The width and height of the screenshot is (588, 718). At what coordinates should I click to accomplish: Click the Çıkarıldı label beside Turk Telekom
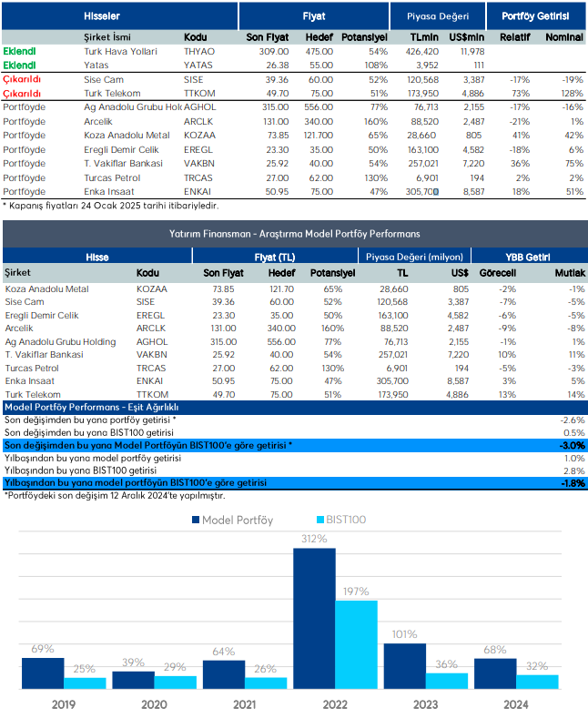(x=22, y=93)
